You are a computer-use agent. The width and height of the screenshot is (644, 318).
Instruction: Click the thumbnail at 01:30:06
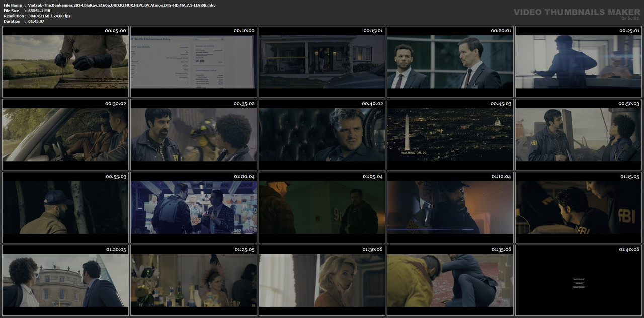point(322,280)
